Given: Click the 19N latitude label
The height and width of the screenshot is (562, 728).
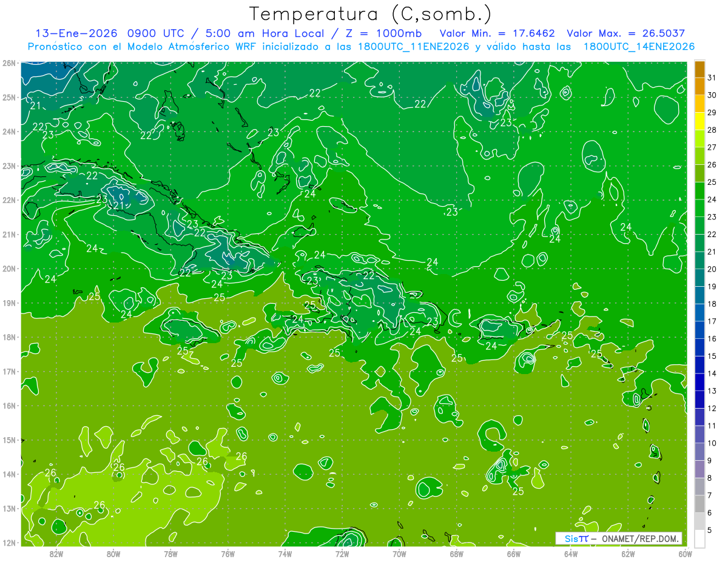Looking at the screenshot, I should (x=8, y=303).
